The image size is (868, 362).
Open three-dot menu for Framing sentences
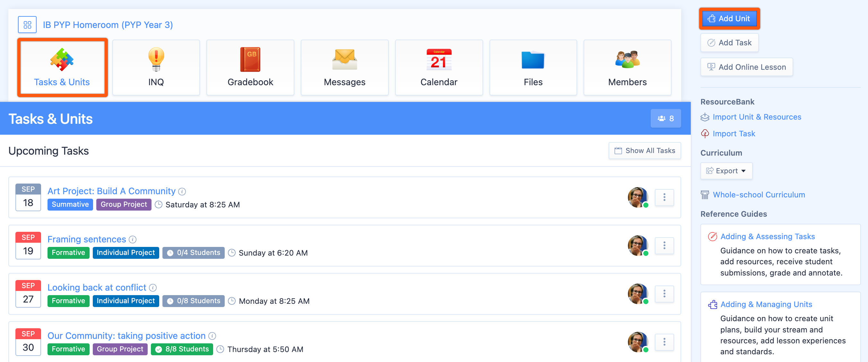pos(664,246)
